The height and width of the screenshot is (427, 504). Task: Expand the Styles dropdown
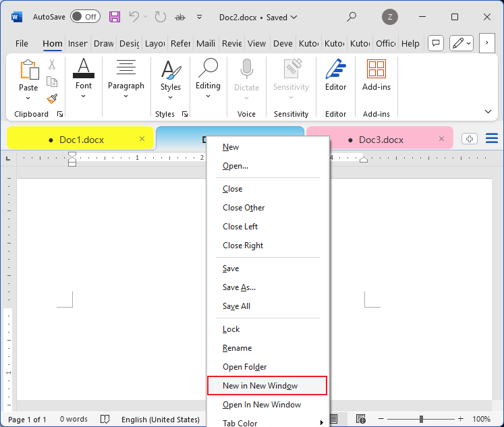point(171,96)
